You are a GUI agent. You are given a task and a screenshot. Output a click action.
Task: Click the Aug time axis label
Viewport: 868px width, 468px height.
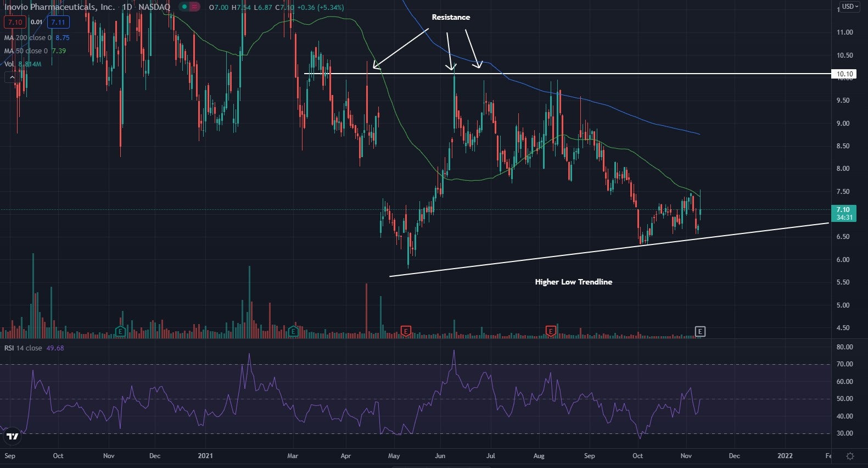(539, 456)
